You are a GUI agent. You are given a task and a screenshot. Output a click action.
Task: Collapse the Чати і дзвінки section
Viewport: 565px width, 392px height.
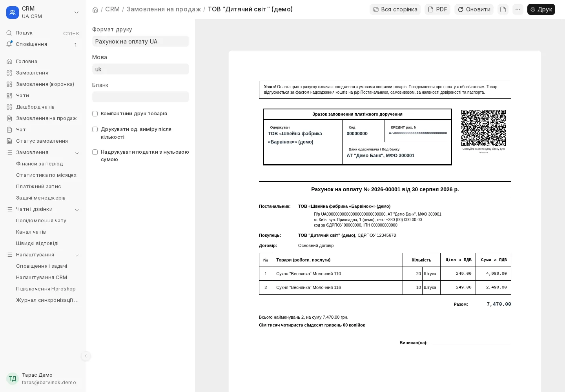pos(77,210)
